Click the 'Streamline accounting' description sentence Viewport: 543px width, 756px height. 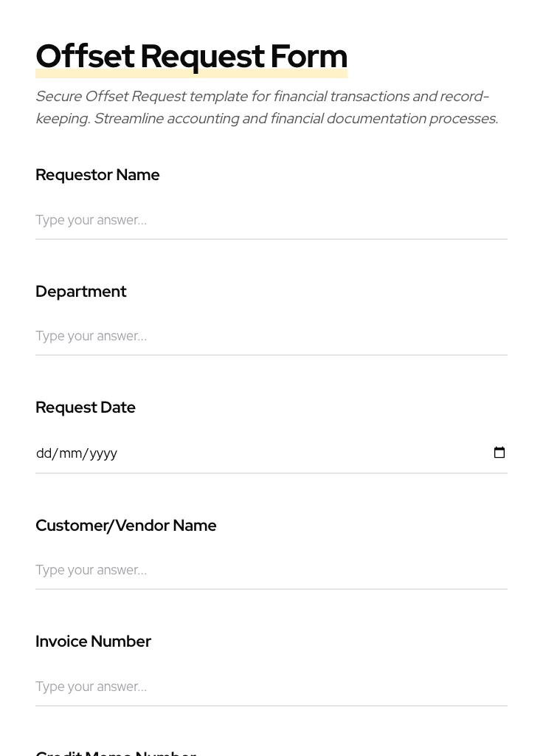pyautogui.click(x=295, y=119)
